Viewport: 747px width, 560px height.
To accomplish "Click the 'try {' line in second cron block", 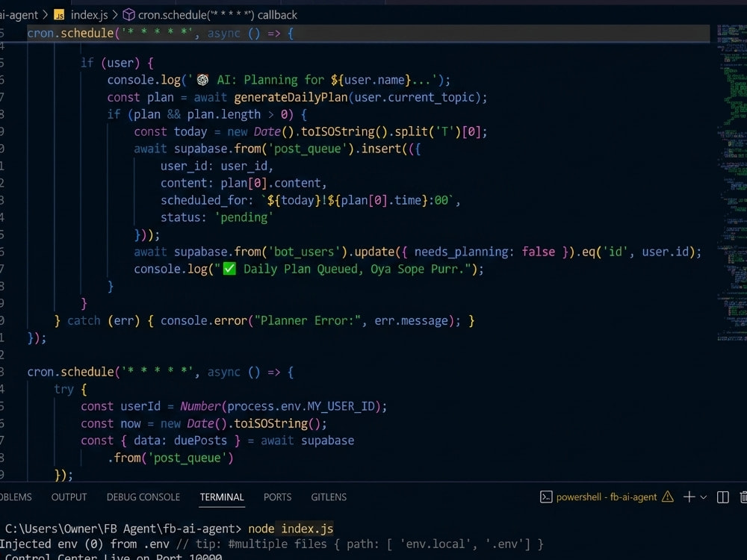I will pos(70,389).
